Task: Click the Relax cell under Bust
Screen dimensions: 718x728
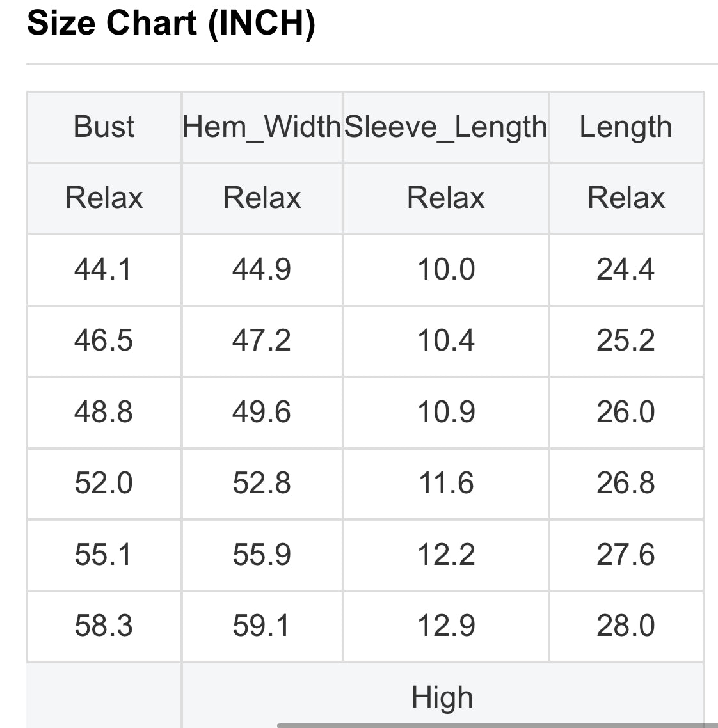Action: (x=104, y=198)
